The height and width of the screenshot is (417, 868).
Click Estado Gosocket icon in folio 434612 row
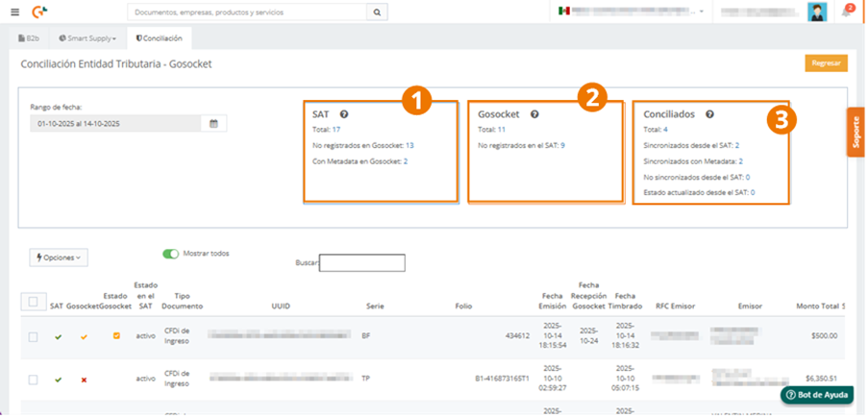click(116, 335)
